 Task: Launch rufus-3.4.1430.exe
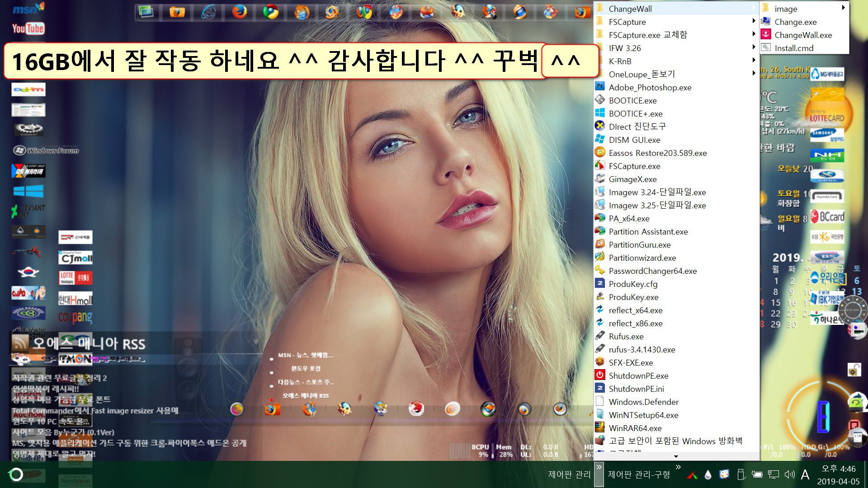point(676,349)
